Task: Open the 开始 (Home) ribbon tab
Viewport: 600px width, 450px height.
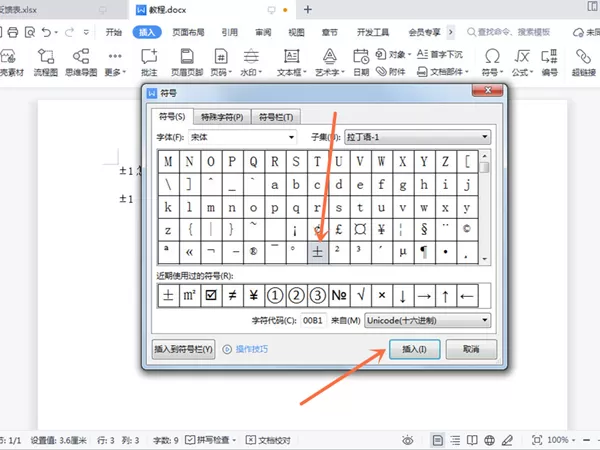Action: coord(114,32)
